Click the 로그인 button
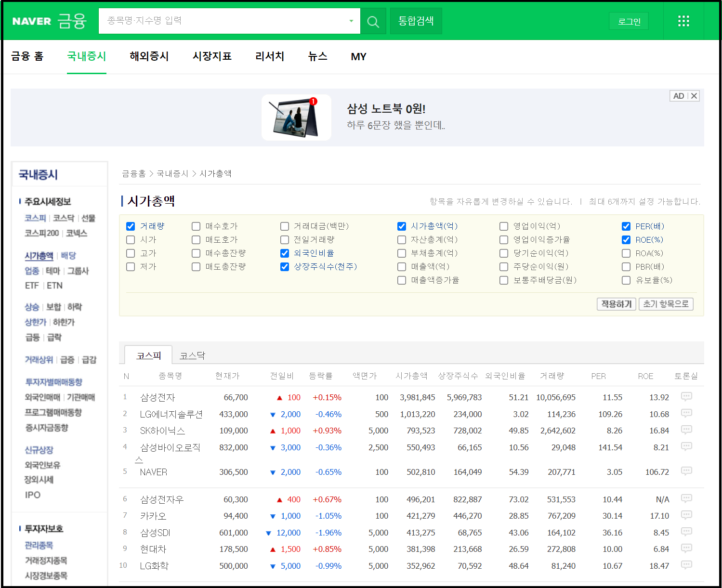This screenshot has height=588, width=722. tap(629, 21)
